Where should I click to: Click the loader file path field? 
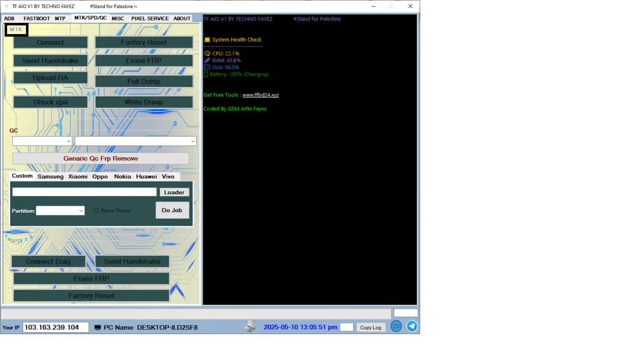pos(84,192)
